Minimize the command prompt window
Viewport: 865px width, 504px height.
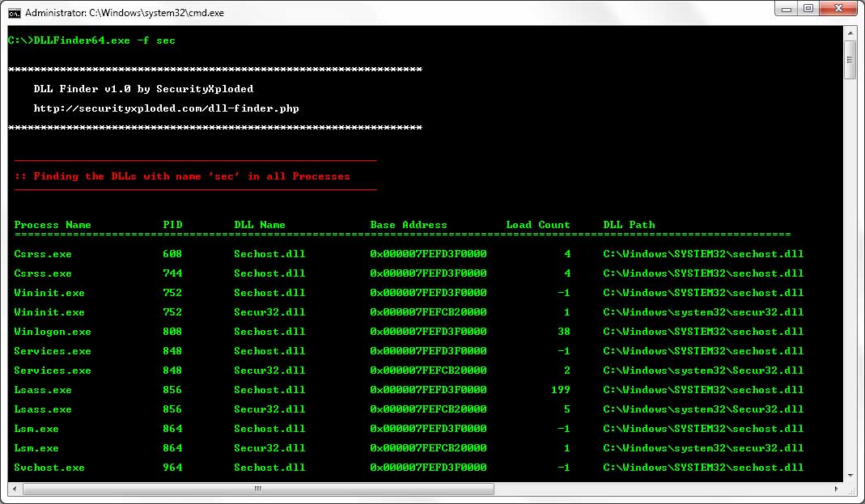[786, 9]
